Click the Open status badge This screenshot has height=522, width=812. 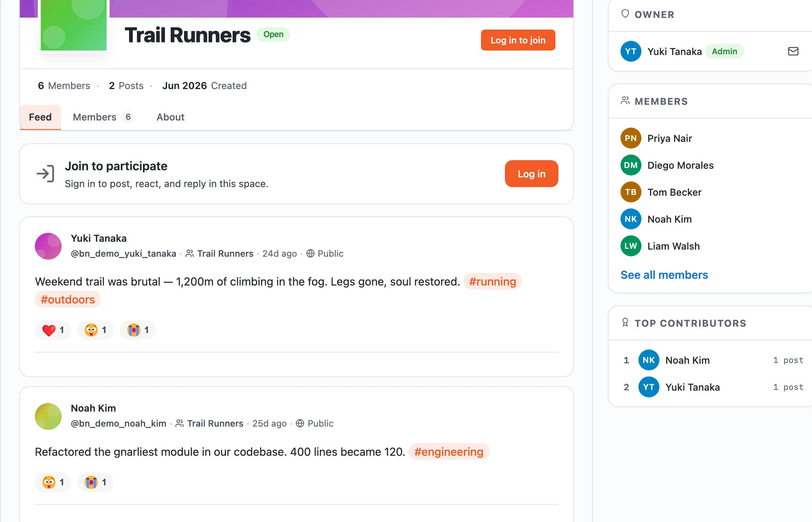click(x=273, y=34)
